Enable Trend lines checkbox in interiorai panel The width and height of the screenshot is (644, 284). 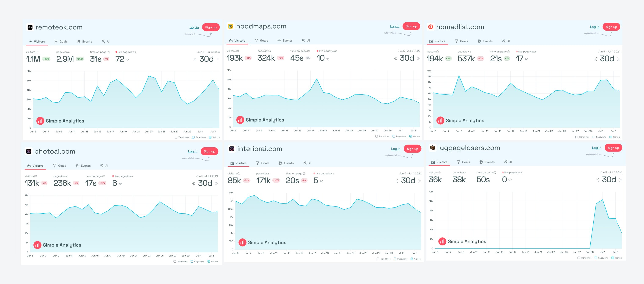click(x=378, y=259)
